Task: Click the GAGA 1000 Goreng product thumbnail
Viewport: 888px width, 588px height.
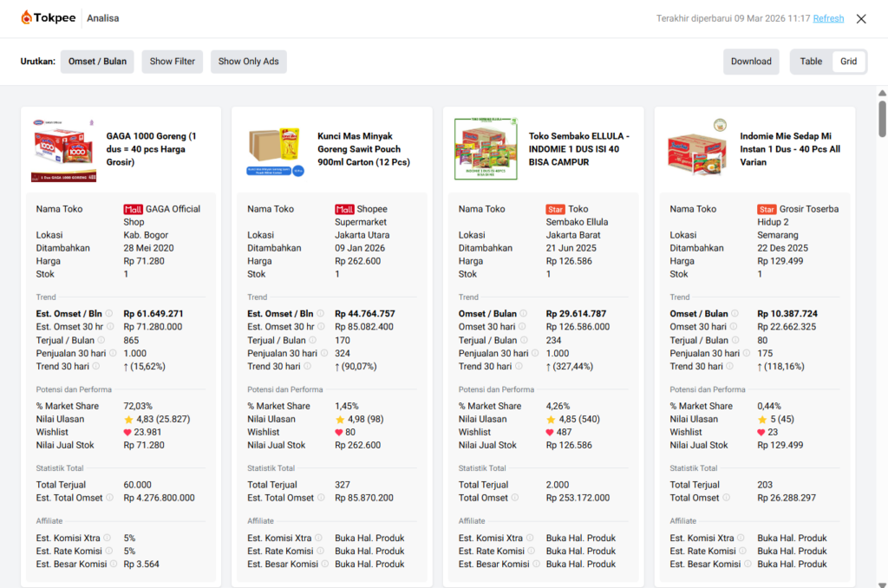Action: coord(64,149)
